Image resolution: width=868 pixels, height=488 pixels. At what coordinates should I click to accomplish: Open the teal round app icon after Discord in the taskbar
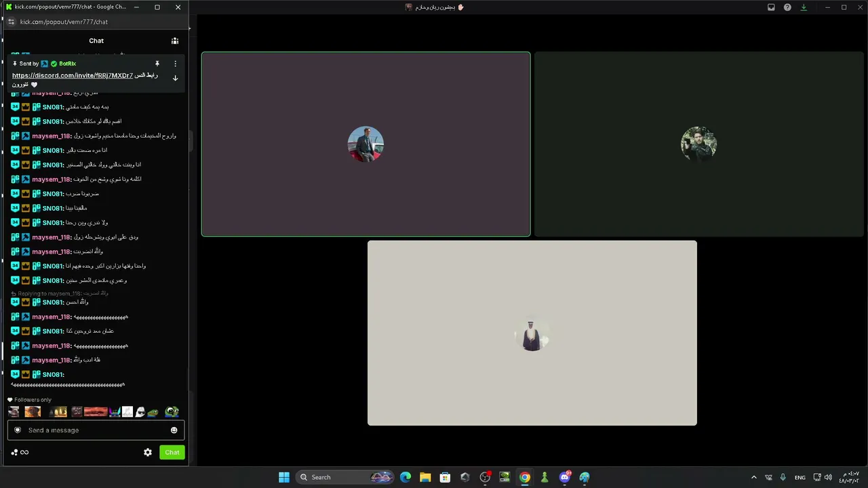coord(585,477)
